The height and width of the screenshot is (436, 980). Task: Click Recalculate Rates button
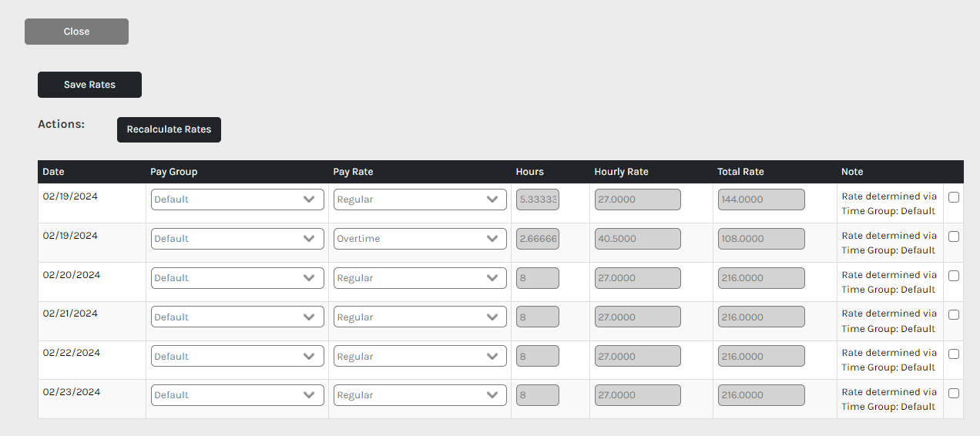pyautogui.click(x=169, y=129)
